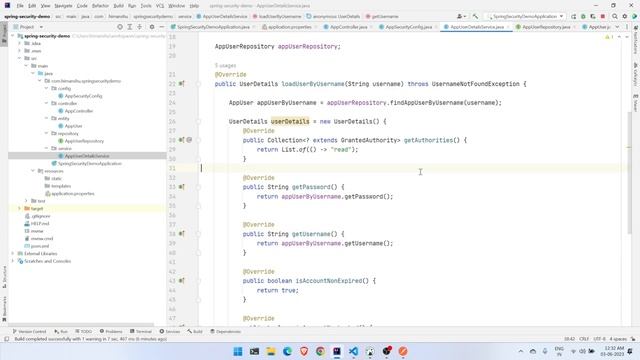Open Google Chrome from the taskbar
The height and width of the screenshot is (360, 640).
point(320,351)
